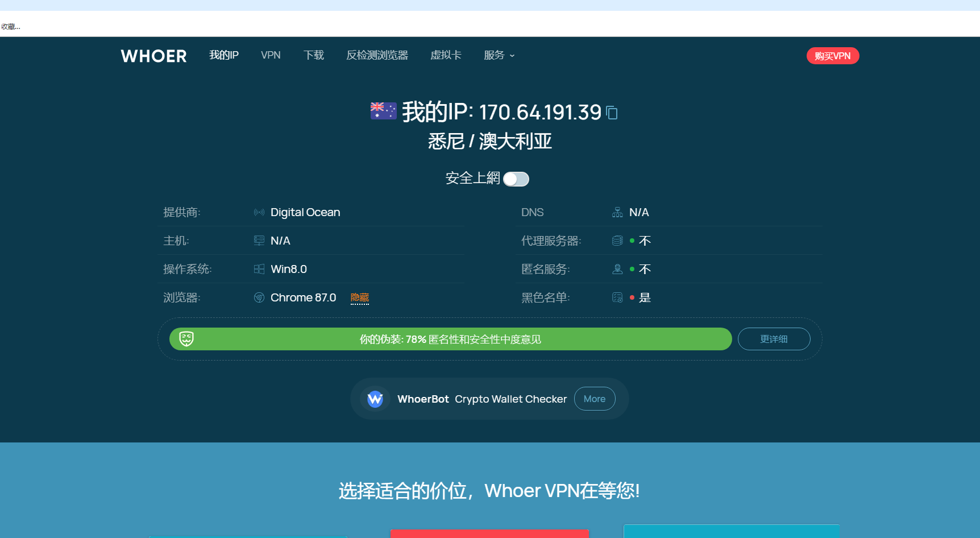This screenshot has width=980, height=538.
Task: Click the 收藏... bookmarks bar item
Action: [x=11, y=27]
